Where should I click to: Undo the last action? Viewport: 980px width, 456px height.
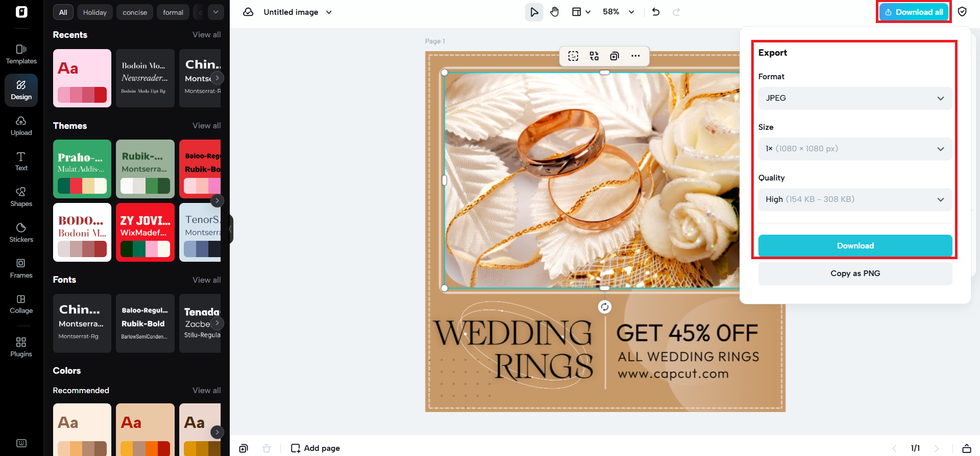(656, 12)
